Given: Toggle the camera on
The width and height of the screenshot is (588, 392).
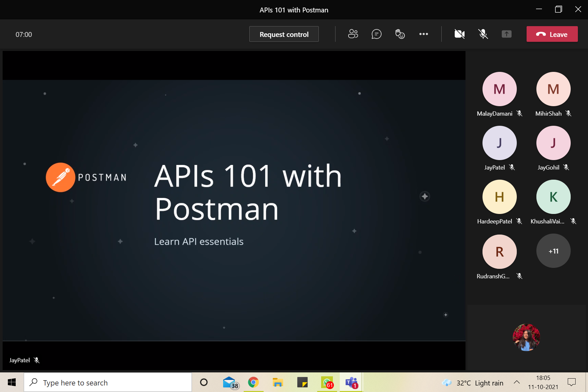Looking at the screenshot, I should [x=460, y=34].
